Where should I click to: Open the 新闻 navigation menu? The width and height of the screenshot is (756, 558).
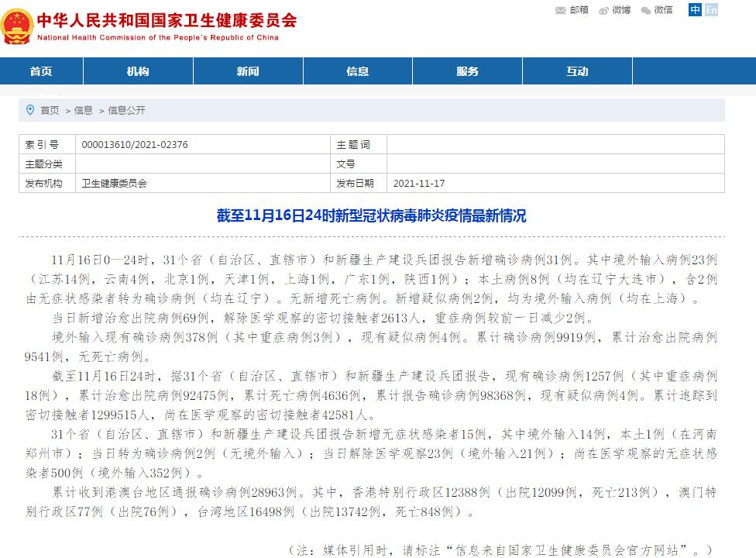(248, 71)
